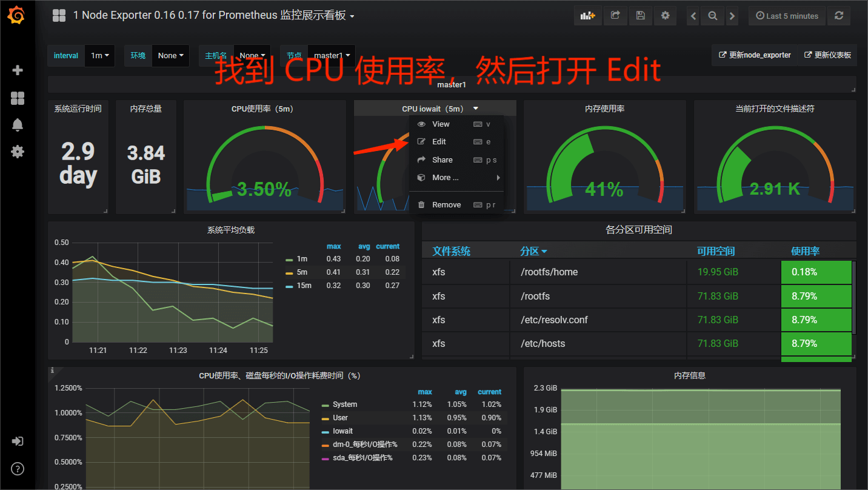Sort load legend by current column
Screen dimensions: 868x490
point(388,246)
